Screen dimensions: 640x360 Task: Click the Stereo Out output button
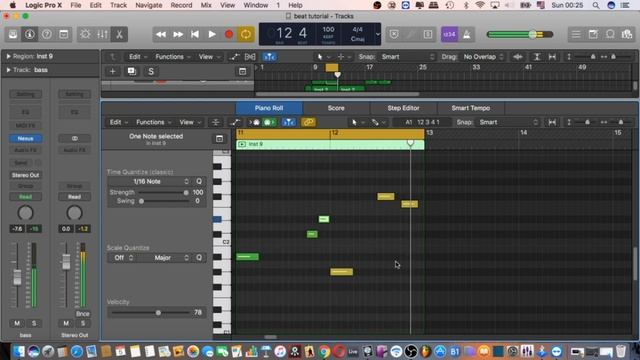click(x=25, y=175)
